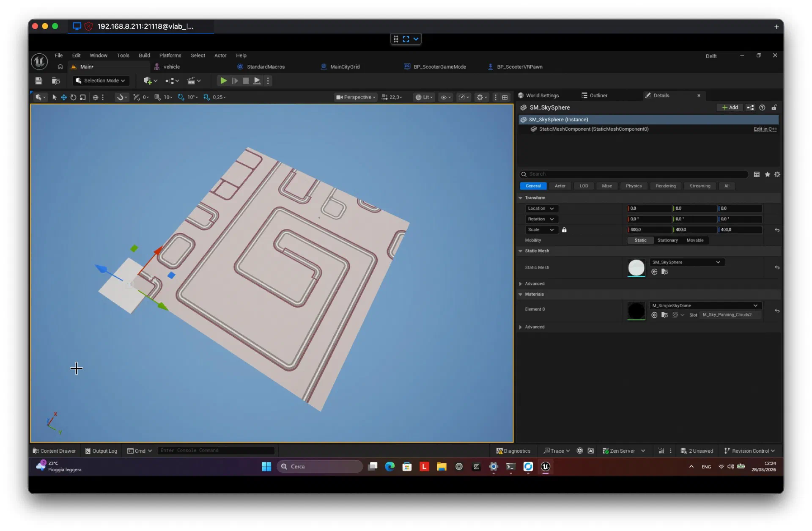Switch to the Outliner panel tab
The width and height of the screenshot is (812, 531).
598,95
